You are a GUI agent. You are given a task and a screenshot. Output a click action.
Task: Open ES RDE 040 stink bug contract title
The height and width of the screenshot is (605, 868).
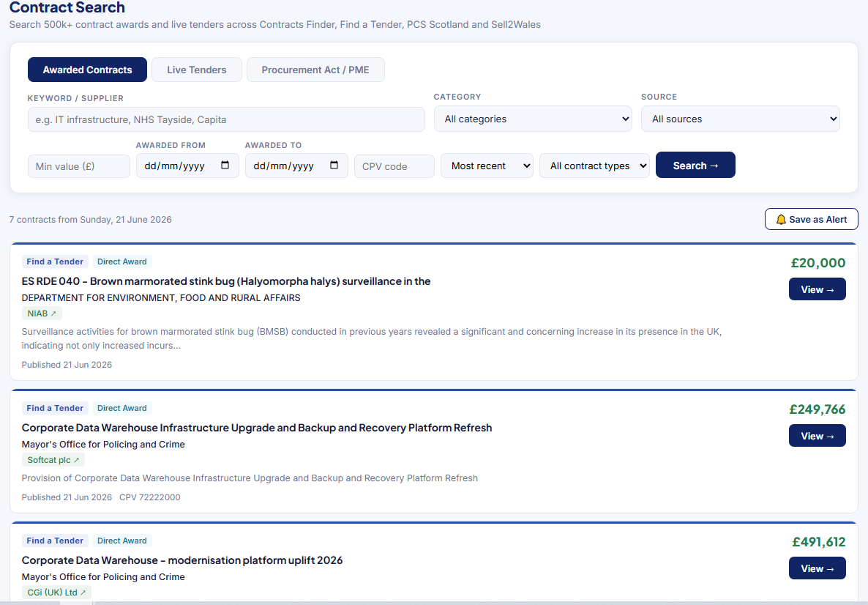(x=226, y=281)
